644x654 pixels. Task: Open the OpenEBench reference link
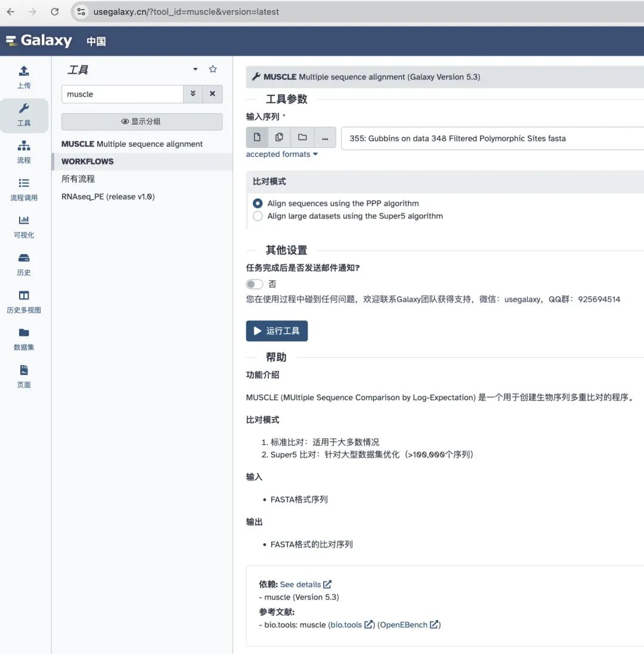coord(404,624)
